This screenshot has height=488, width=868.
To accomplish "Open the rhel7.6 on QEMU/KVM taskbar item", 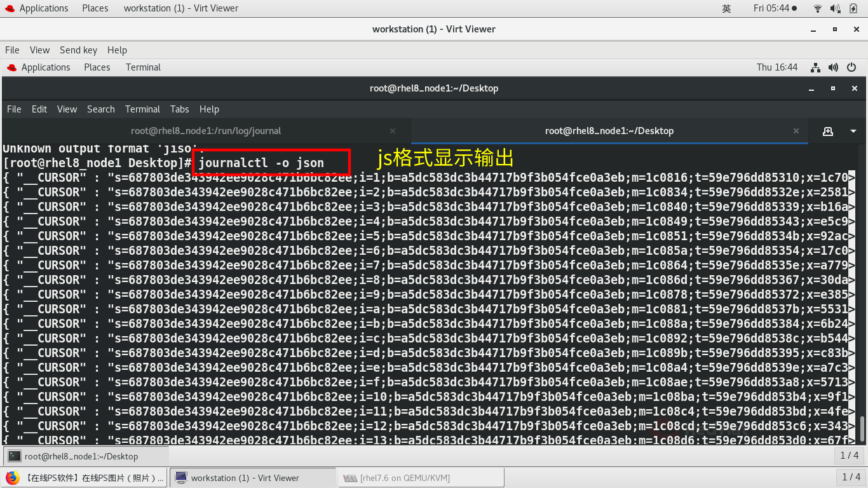I will (x=421, y=478).
